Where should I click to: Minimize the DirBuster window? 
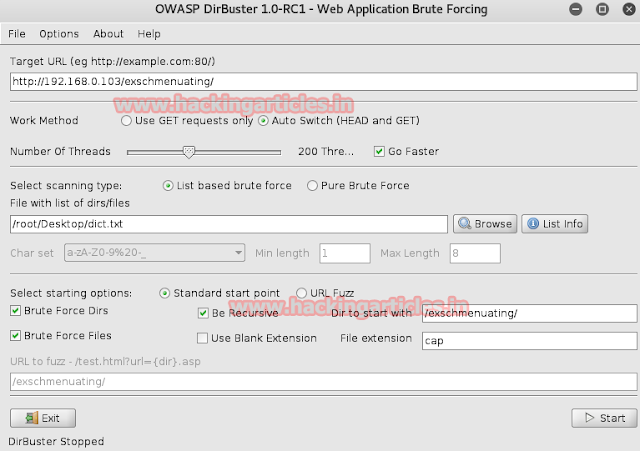click(x=576, y=9)
